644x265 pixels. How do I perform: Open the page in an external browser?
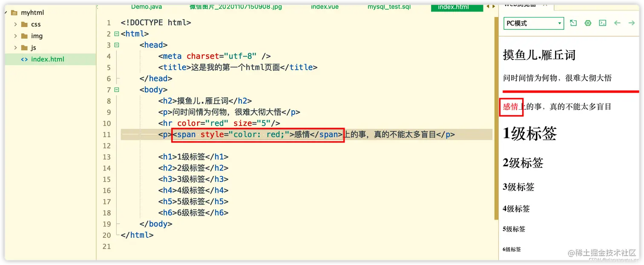(x=573, y=23)
